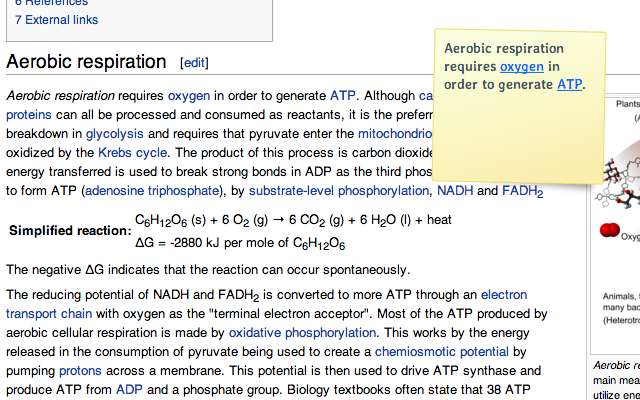Click 'substrate-level phosphorylation' link

tap(339, 190)
